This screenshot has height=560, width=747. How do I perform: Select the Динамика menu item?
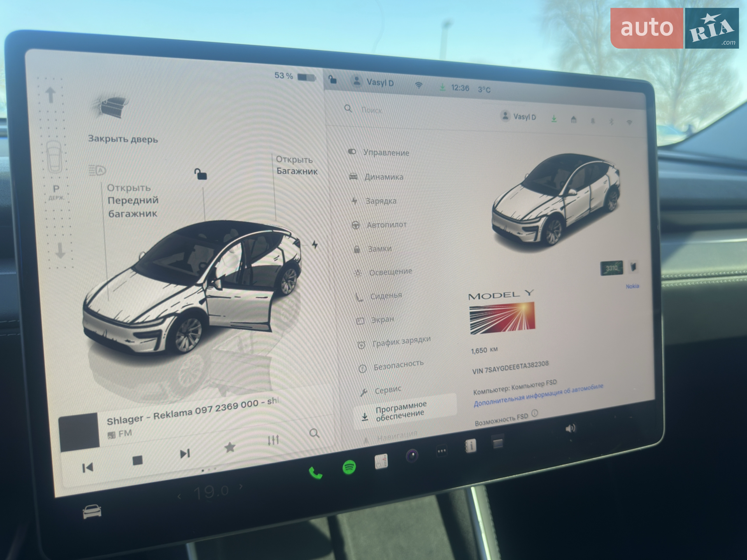(x=376, y=177)
